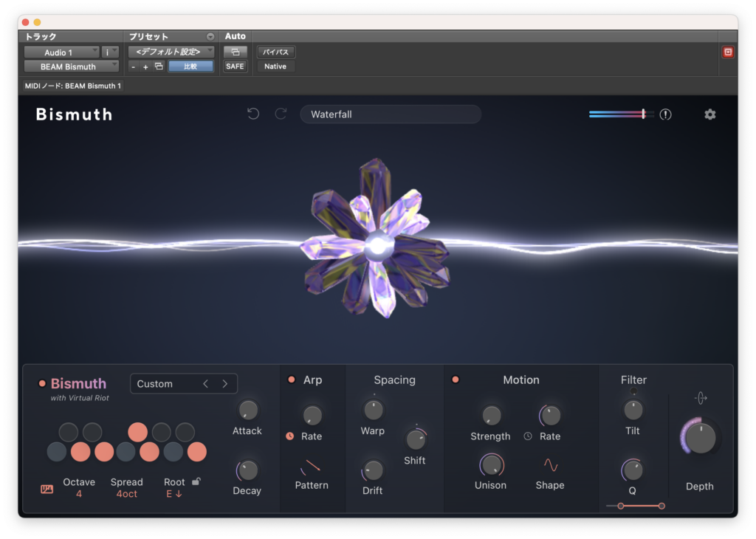Click the left filter range handle
756x539 pixels.
click(621, 506)
